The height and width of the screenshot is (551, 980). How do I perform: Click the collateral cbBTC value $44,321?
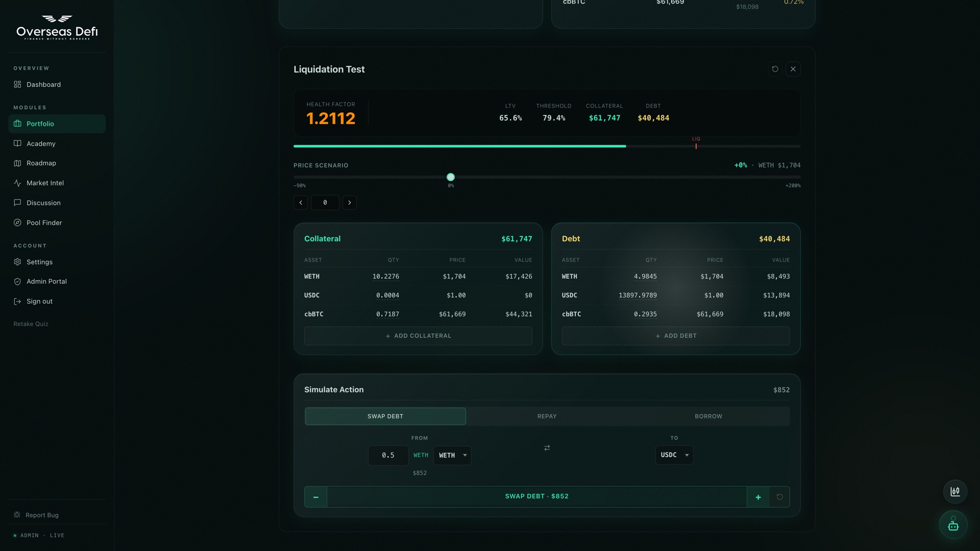[519, 314]
